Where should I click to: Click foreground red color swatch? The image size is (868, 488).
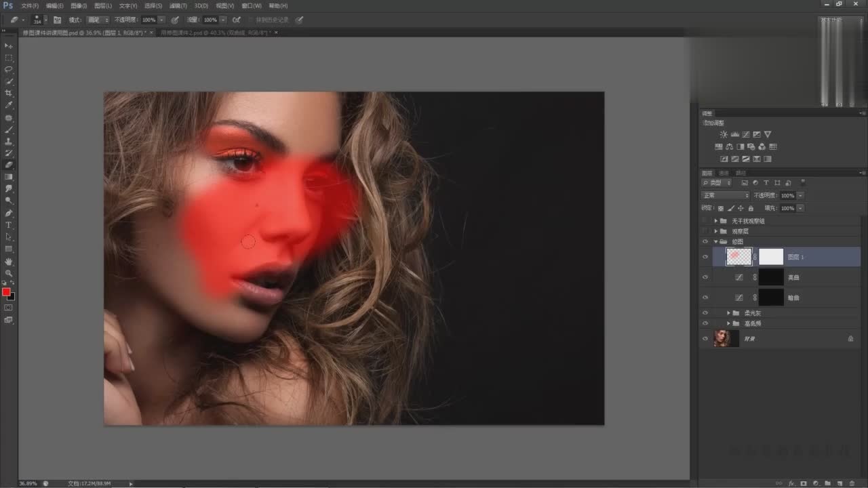[x=6, y=292]
